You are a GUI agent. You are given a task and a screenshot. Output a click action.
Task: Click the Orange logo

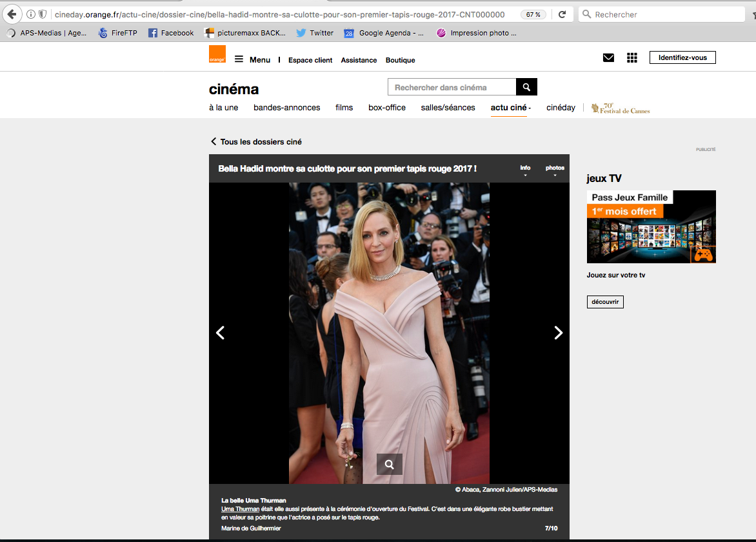point(217,55)
